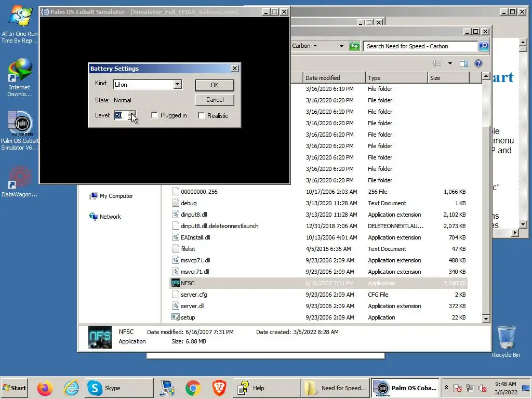532x399 pixels.
Task: Click the taskbar clock showing 9:48 AM
Action: pos(506,388)
